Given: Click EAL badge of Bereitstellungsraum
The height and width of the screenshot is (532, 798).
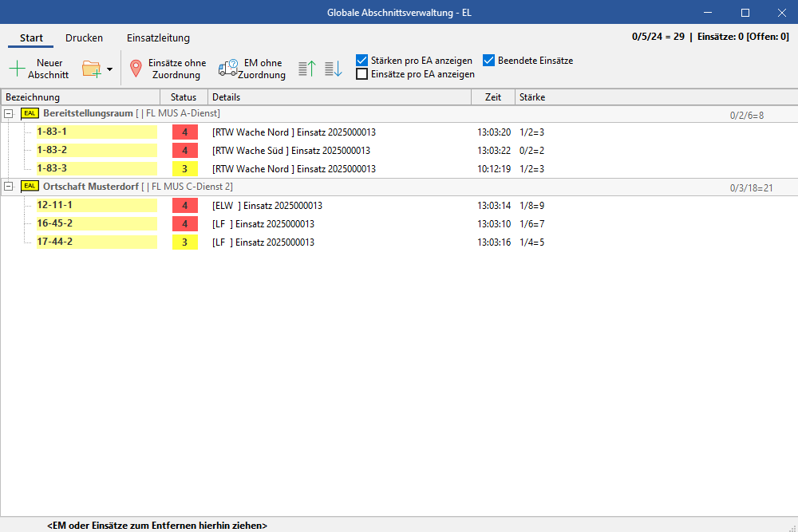Looking at the screenshot, I should point(30,113).
